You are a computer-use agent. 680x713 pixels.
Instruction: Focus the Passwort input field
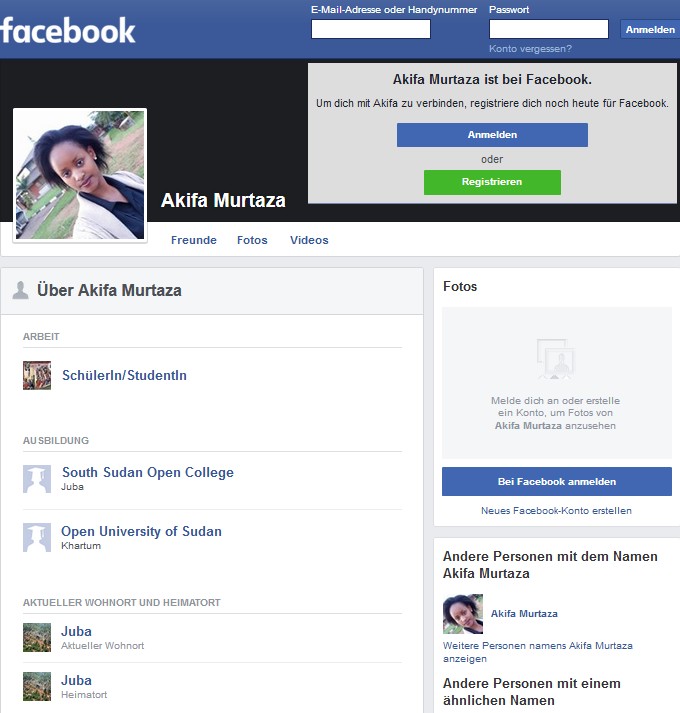549,29
